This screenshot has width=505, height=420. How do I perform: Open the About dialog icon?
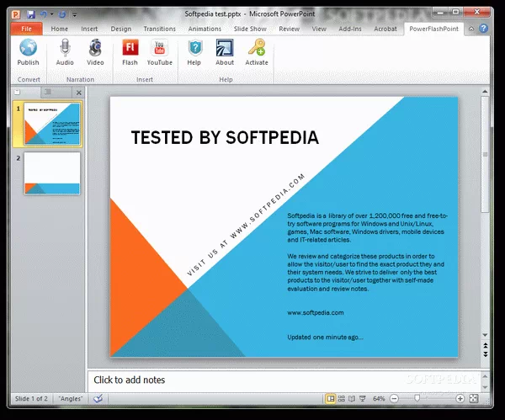225,49
